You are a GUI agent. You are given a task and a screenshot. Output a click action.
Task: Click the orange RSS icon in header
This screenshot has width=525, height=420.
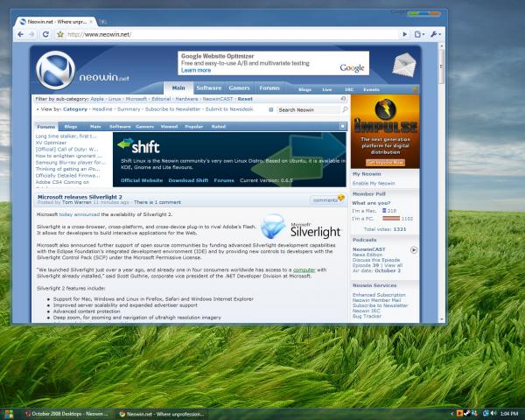(415, 89)
